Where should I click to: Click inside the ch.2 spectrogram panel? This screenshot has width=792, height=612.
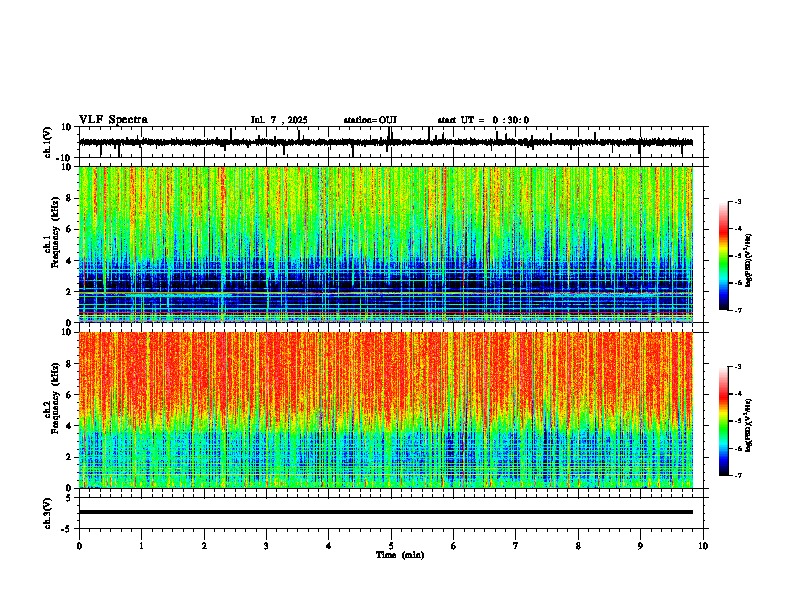[386, 410]
